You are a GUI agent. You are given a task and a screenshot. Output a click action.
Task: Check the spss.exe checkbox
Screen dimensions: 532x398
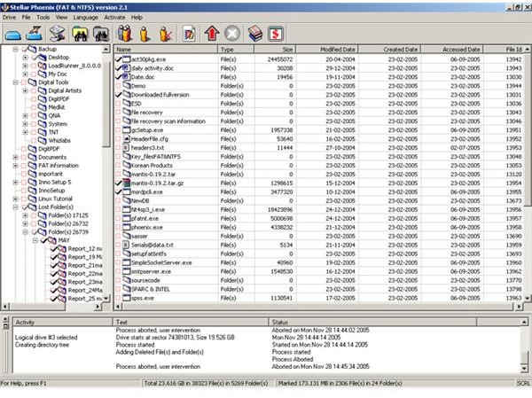click(x=118, y=298)
